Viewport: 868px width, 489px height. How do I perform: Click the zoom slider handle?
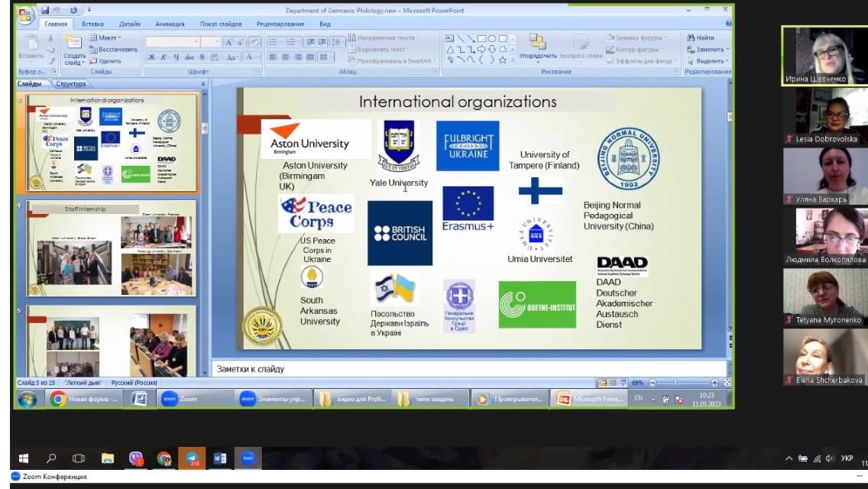point(675,383)
